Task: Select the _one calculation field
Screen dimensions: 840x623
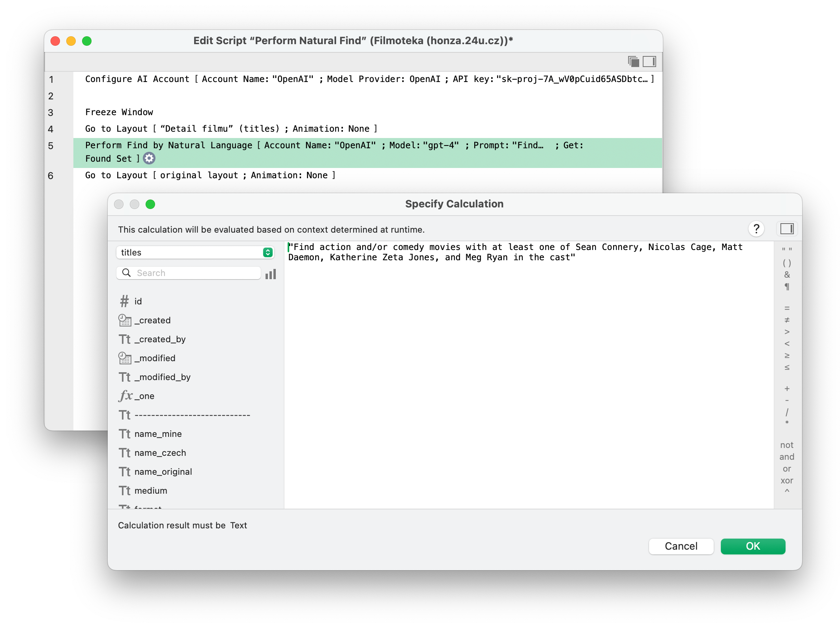Action: pos(196,396)
